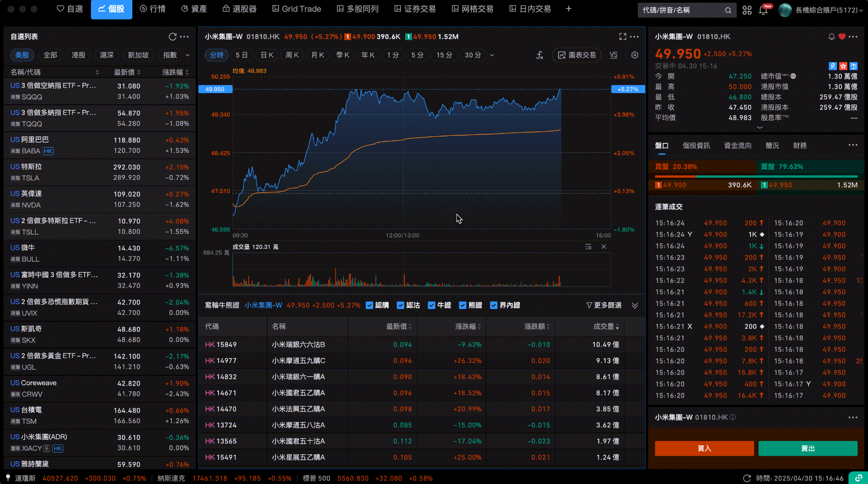Switch to 財務 tab
868x484 pixels.
point(800,146)
